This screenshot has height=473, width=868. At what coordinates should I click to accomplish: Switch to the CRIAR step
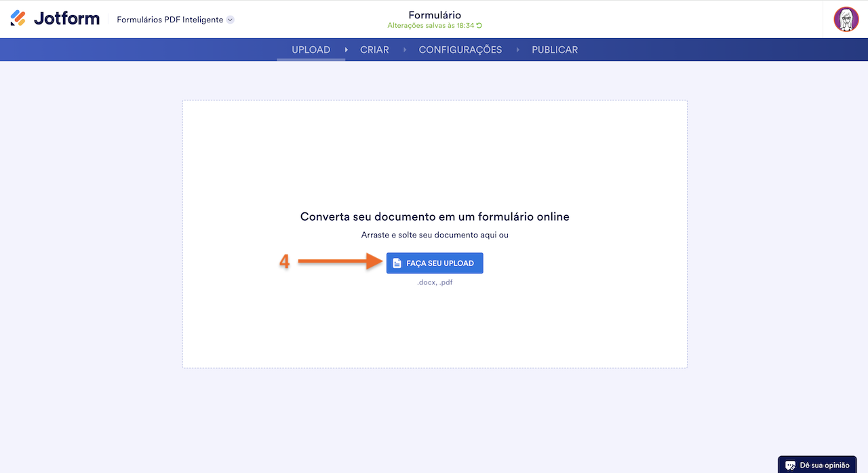click(x=374, y=49)
